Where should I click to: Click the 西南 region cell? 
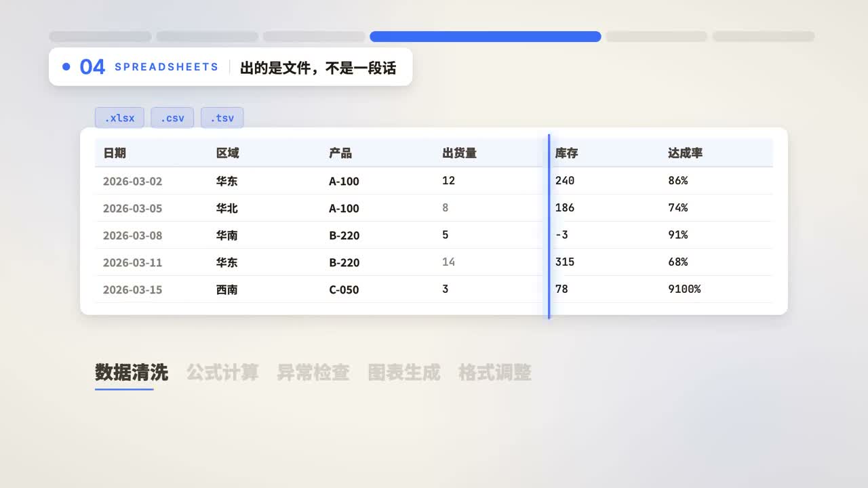point(227,289)
